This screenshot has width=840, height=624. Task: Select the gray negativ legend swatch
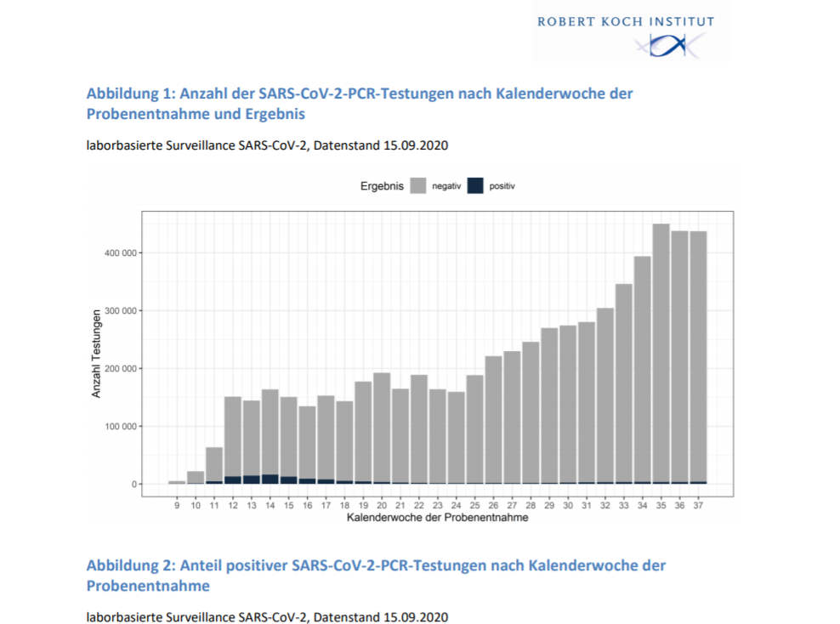(x=419, y=186)
